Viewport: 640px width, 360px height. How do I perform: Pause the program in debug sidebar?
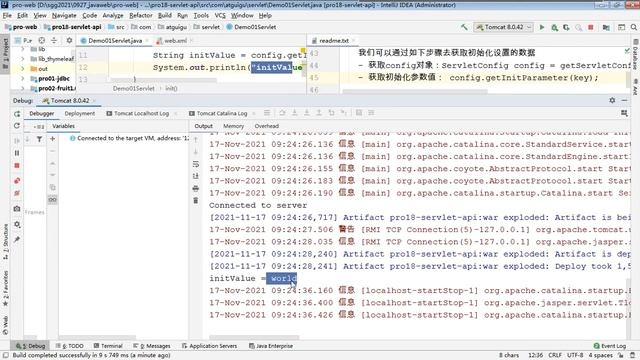pyautogui.click(x=17, y=153)
